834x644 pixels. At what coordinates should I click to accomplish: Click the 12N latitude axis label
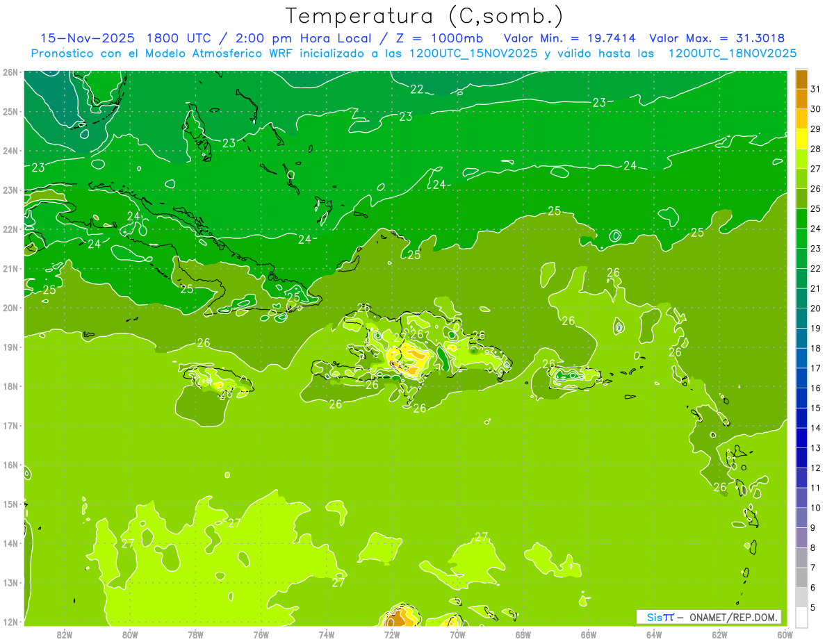pyautogui.click(x=10, y=622)
